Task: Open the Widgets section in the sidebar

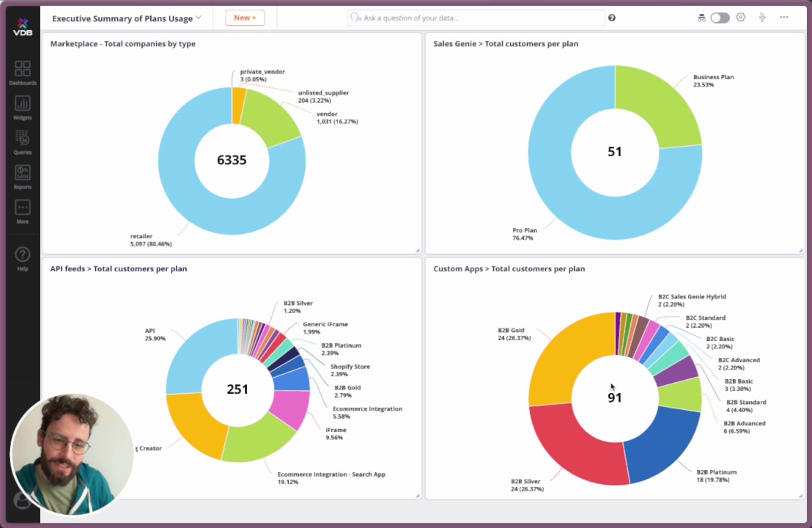Action: (22, 108)
